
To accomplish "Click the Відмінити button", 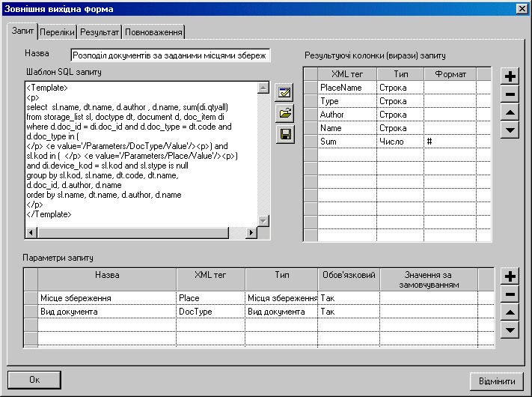I will (497, 381).
